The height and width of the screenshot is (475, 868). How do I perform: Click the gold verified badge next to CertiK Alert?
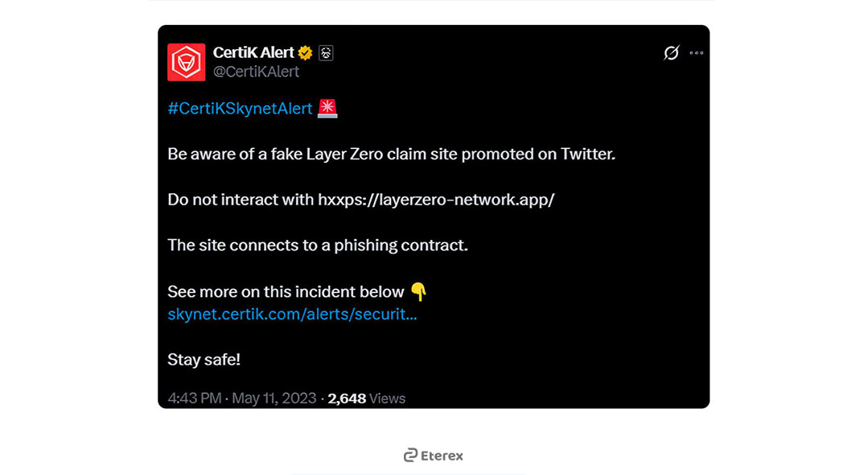pos(305,52)
